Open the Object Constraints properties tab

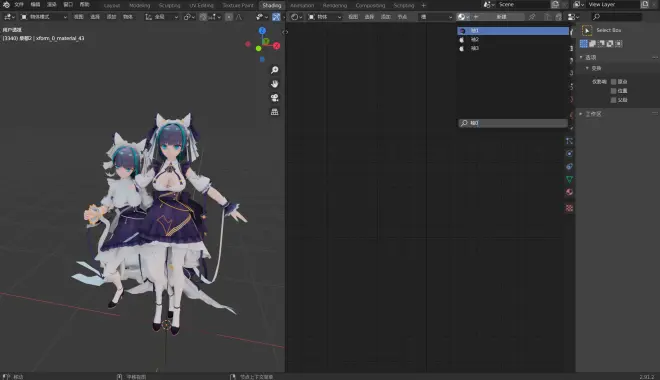[x=569, y=167]
